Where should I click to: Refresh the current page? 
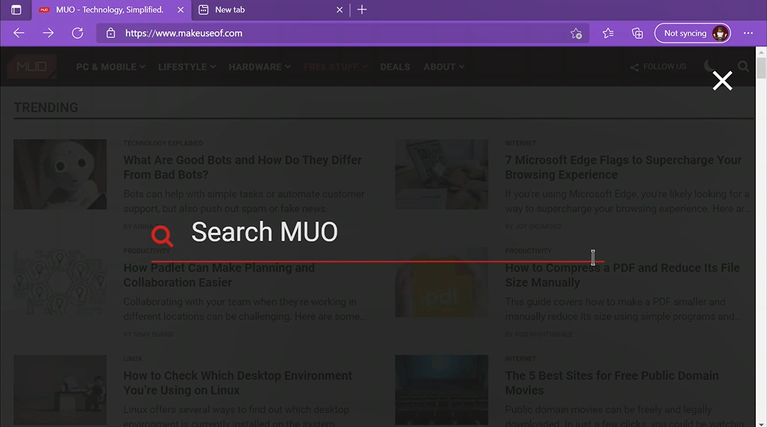tap(77, 33)
